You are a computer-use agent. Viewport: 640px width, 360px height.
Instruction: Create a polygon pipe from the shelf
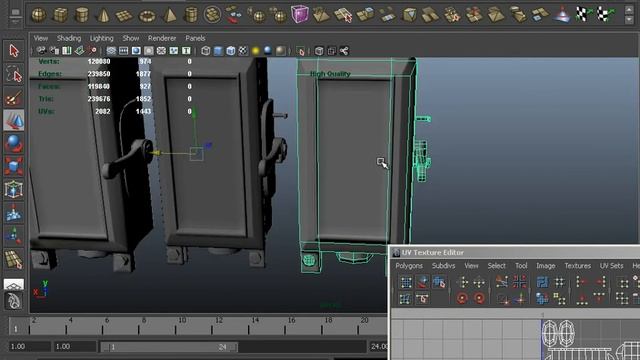[x=191, y=15]
